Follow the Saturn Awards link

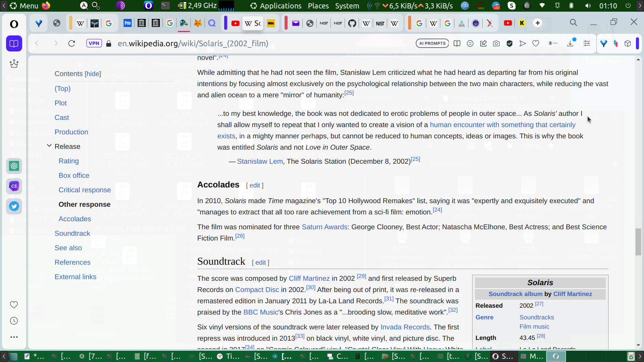point(324,227)
